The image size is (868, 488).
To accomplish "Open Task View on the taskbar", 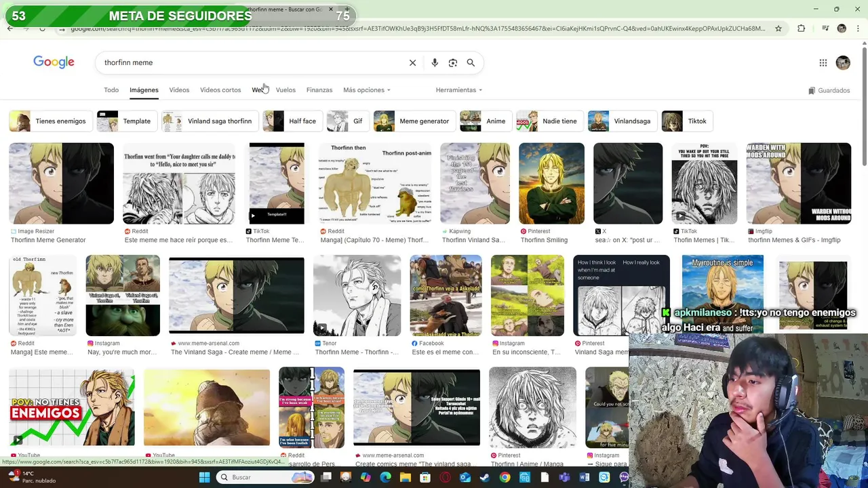I will pyautogui.click(x=325, y=477).
